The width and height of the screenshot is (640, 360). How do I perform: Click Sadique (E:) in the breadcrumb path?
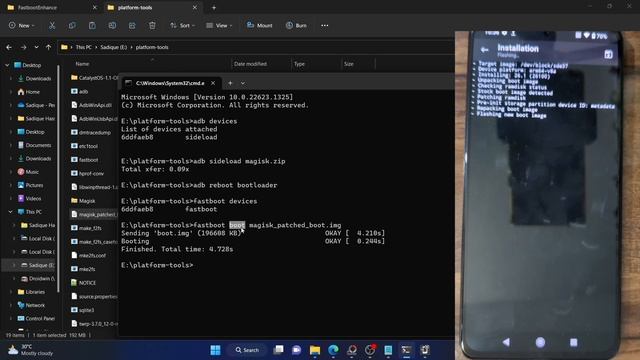pyautogui.click(x=113, y=47)
